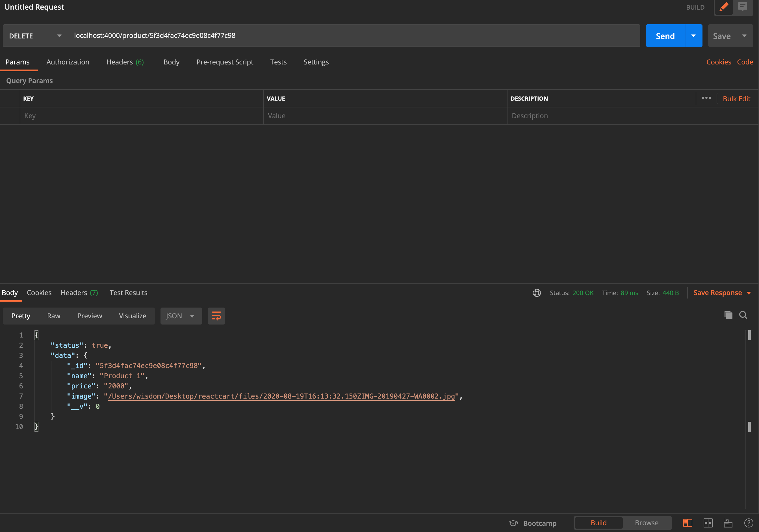Viewport: 759px width, 532px height.
Task: Switch bottom toggle to Browse mode
Action: click(646, 523)
